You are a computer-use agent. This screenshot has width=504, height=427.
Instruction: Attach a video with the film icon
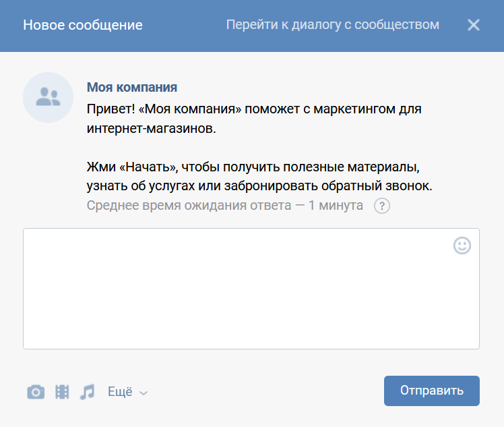tap(62, 391)
